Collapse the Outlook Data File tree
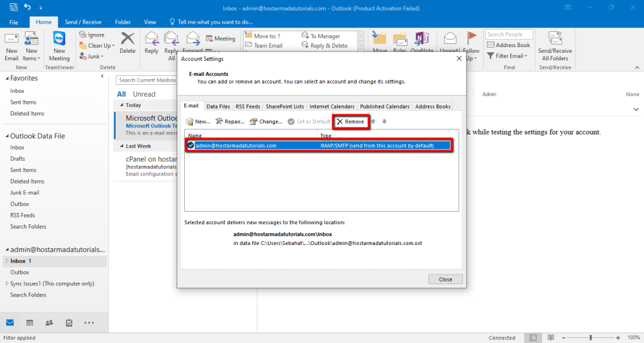The image size is (644, 343). (7, 136)
